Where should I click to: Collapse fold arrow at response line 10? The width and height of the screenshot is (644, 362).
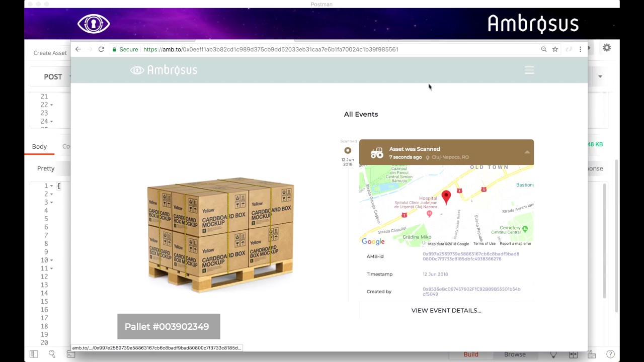(x=51, y=260)
